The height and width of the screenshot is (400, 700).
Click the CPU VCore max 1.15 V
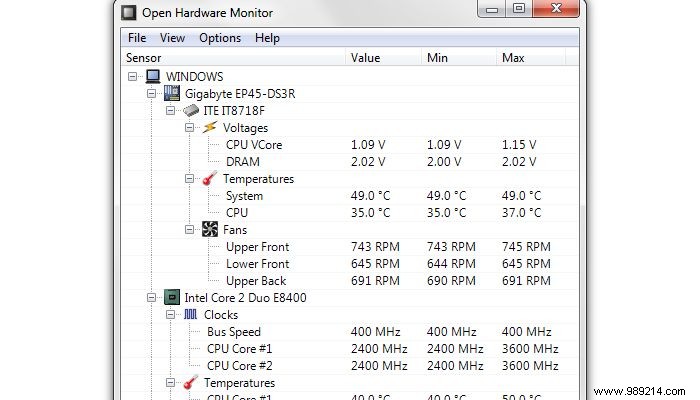pyautogui.click(x=519, y=145)
